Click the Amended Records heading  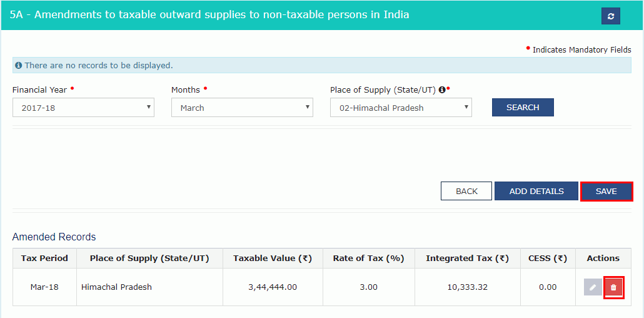54,237
